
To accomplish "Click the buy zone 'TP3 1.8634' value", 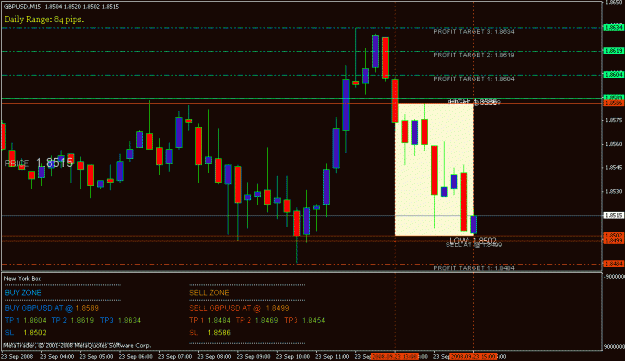I will tap(120, 320).
